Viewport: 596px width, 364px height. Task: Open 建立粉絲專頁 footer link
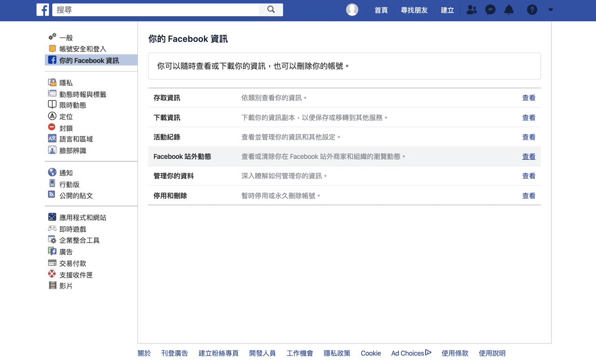(x=218, y=353)
